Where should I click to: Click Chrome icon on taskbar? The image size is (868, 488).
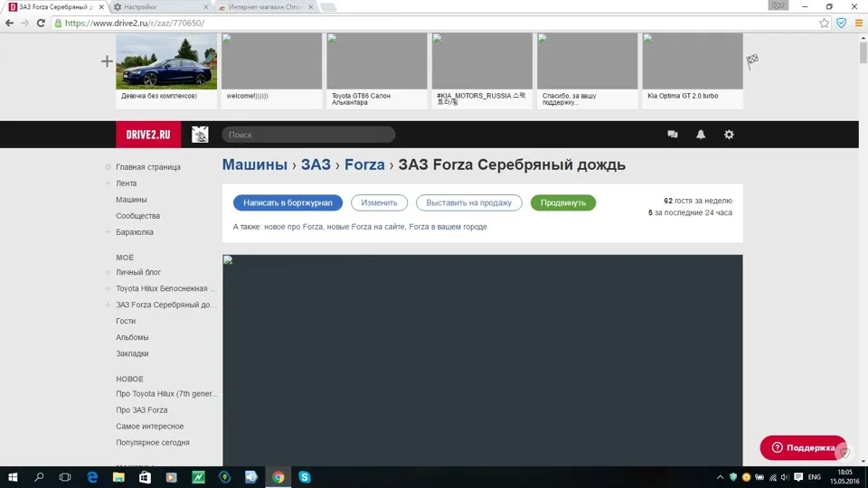278,477
